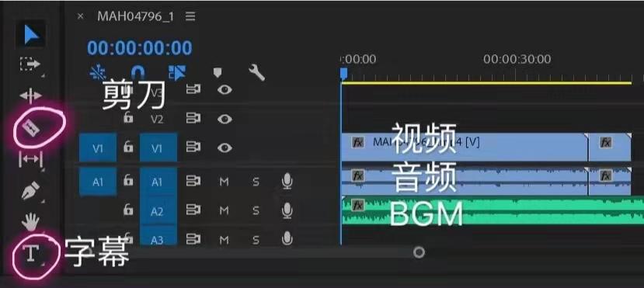This screenshot has width=644, height=288.
Task: Select the Type (T) tool
Action: [30, 253]
